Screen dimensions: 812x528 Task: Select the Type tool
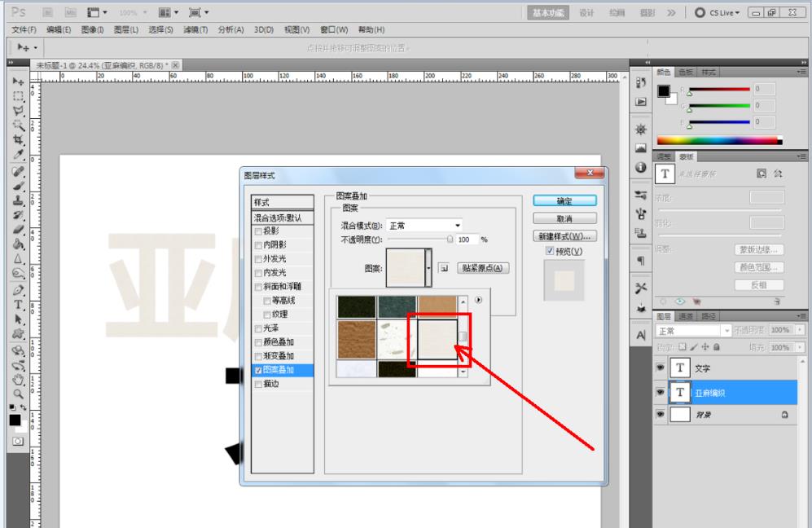click(x=16, y=304)
